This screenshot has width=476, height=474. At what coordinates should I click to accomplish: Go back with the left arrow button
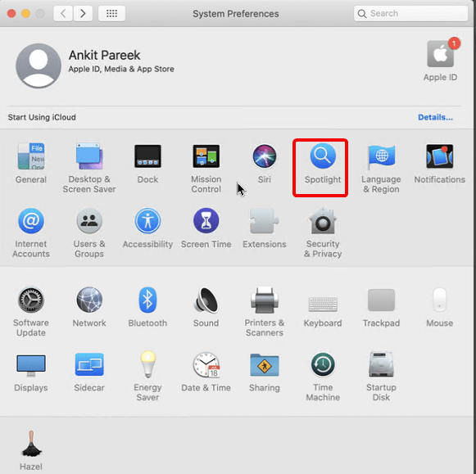pyautogui.click(x=63, y=13)
